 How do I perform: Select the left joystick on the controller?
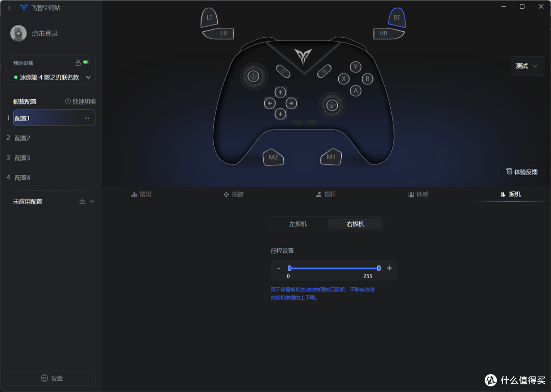[254, 76]
